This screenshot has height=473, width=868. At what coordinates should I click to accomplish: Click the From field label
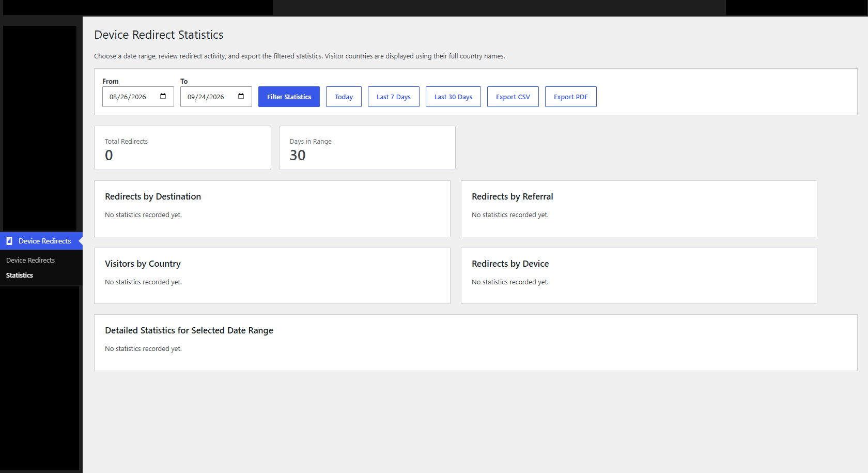111,81
